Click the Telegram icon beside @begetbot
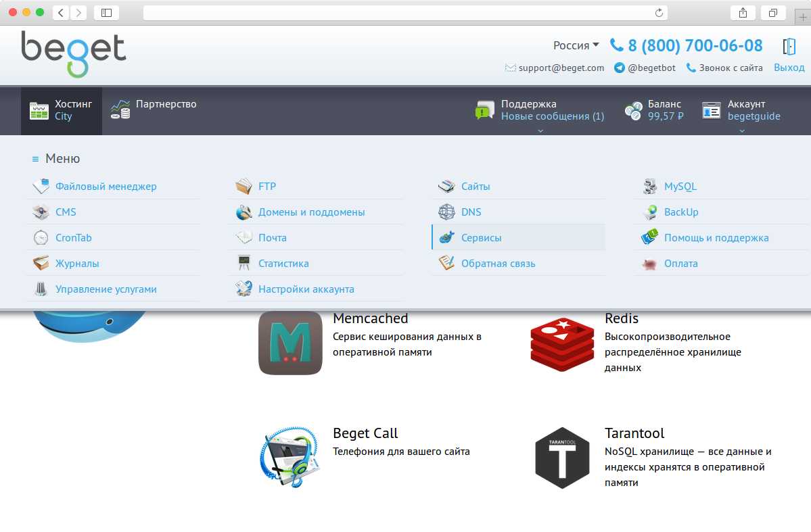 pos(619,68)
